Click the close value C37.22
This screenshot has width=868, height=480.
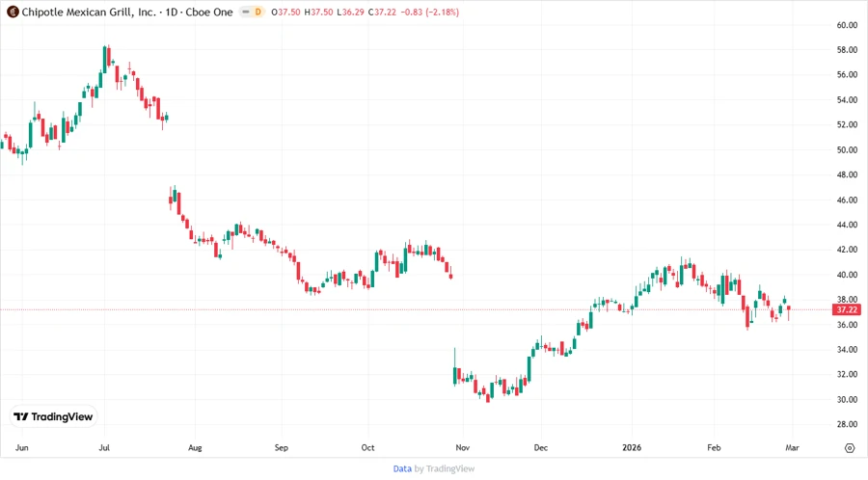point(383,12)
